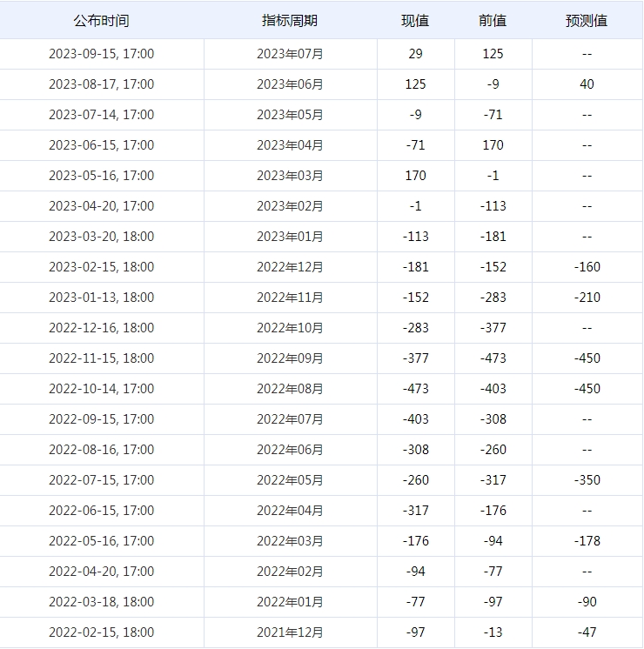The image size is (644, 649).
Task: Click the 公布时间 column header
Action: [x=101, y=21]
